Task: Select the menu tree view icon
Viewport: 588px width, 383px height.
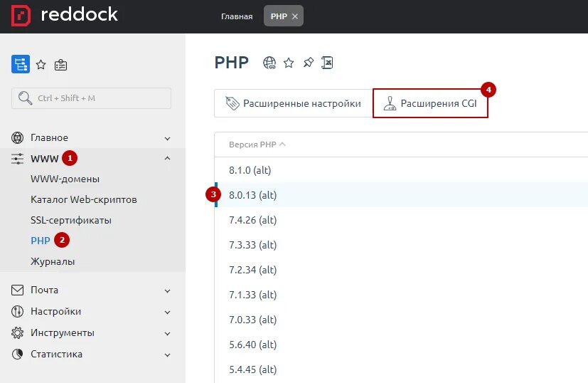Action: 21,64
